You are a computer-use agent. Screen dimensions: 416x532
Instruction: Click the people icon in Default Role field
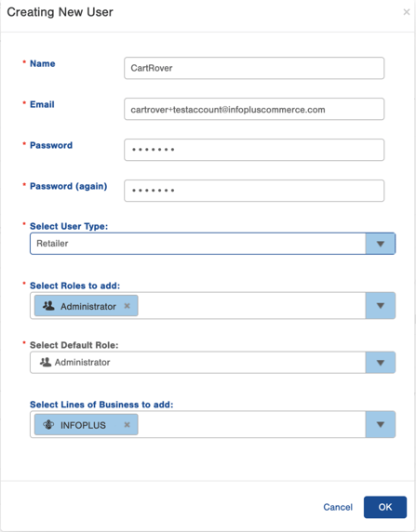[46, 362]
